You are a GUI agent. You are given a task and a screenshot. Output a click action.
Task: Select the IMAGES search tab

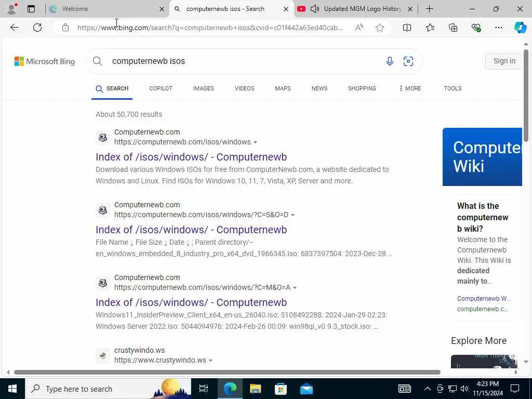tap(204, 88)
